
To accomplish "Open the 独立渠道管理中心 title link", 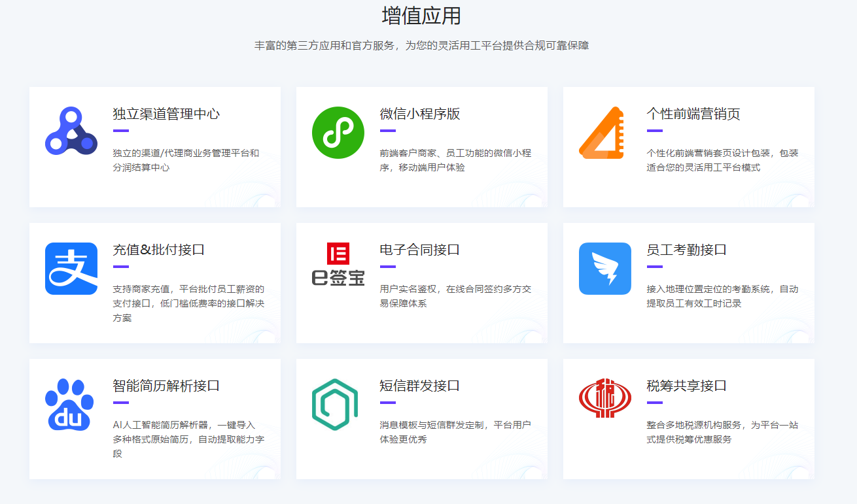I will (x=166, y=114).
